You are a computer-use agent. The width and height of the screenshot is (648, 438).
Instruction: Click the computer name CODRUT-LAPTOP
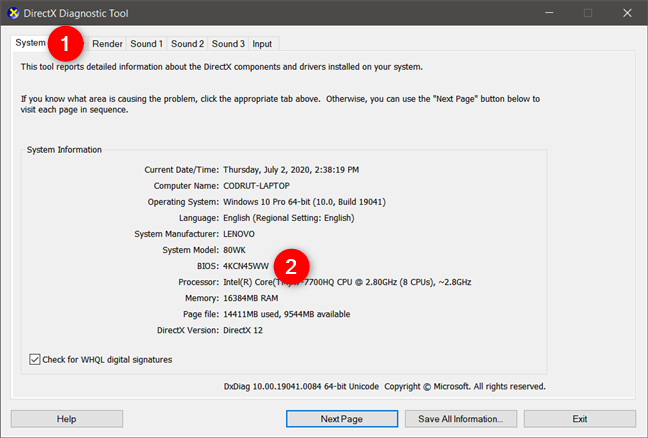pos(256,186)
